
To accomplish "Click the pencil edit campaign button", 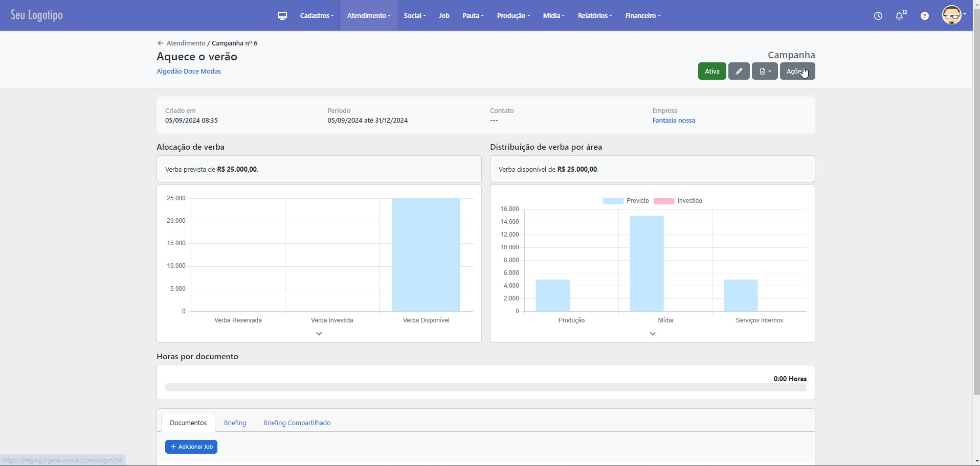I will point(739,72).
